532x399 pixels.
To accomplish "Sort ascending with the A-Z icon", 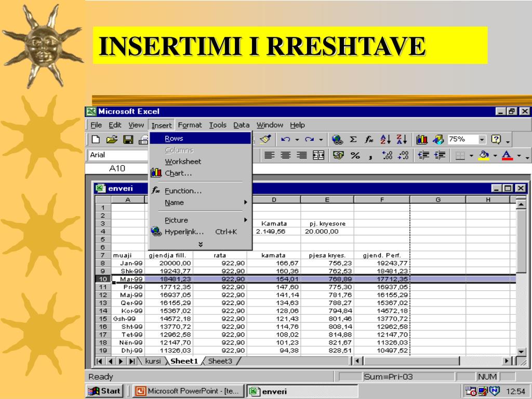I will (x=385, y=139).
